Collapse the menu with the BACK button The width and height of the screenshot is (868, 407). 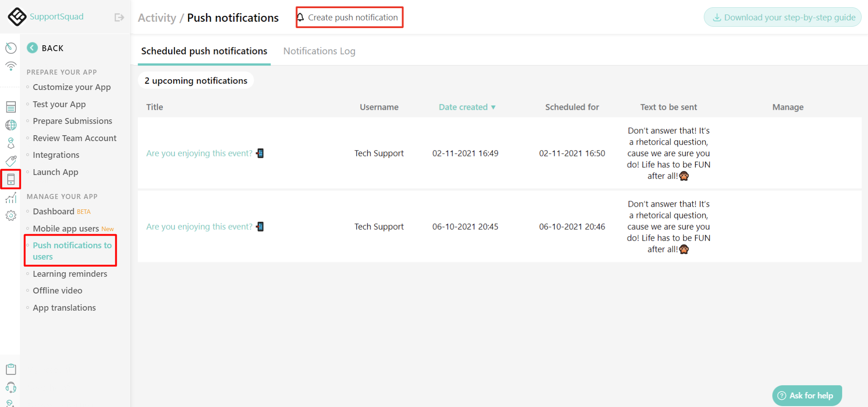coord(45,48)
